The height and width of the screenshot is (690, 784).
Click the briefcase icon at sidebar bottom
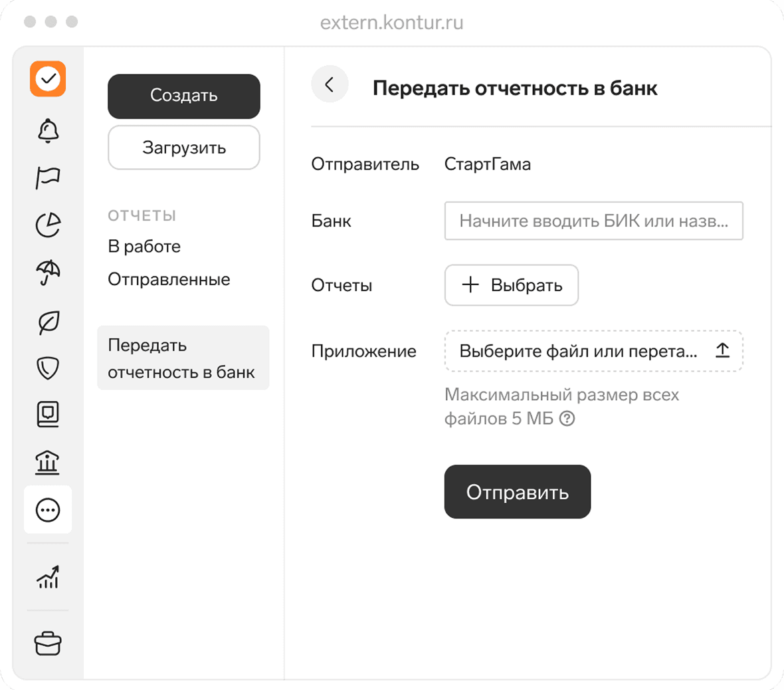[48, 643]
